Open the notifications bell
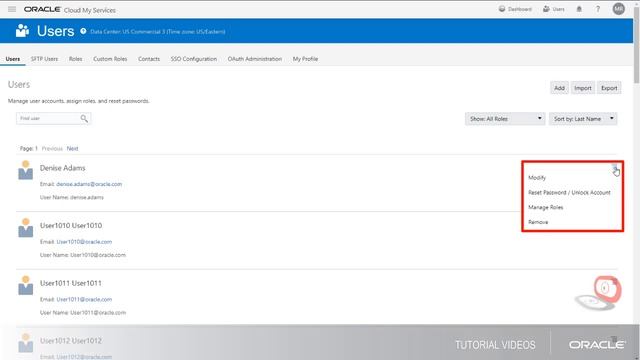 579,9
